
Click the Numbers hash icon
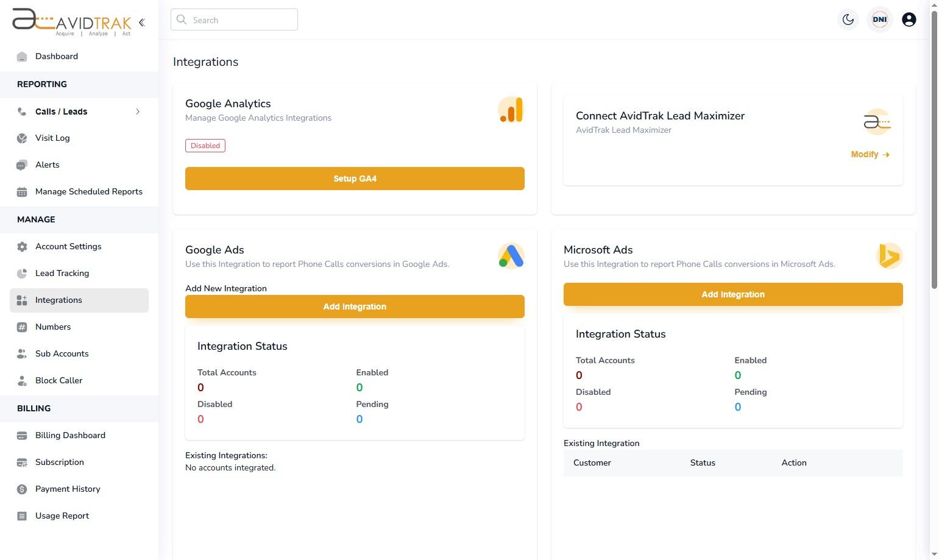coord(22,327)
